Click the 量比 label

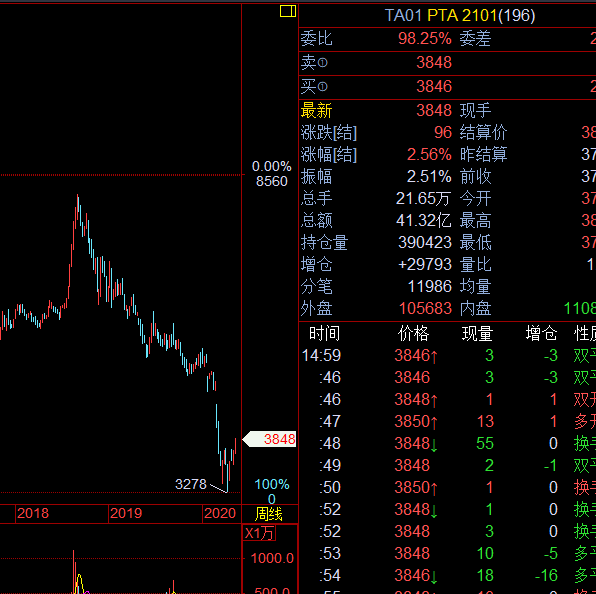tap(476, 264)
